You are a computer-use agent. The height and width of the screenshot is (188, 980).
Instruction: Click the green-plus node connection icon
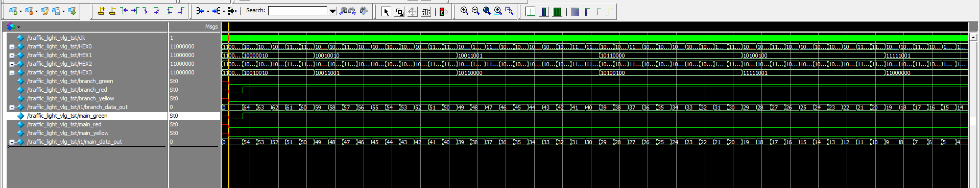[x=232, y=11]
